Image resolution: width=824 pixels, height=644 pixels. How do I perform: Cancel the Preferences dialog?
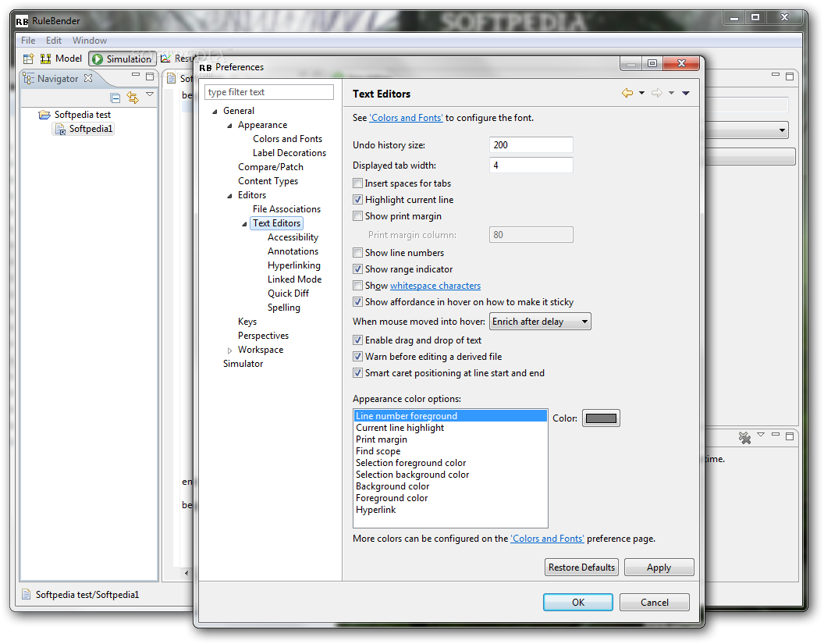[x=654, y=603]
